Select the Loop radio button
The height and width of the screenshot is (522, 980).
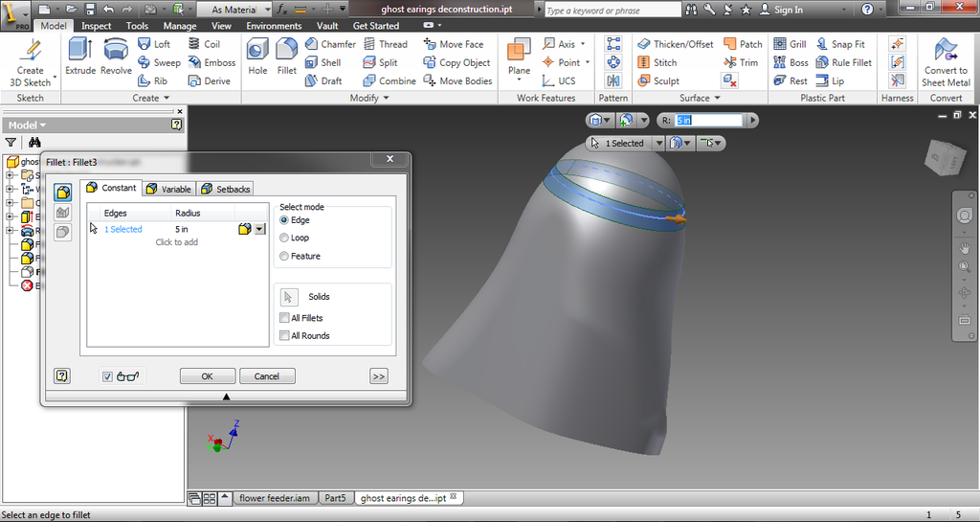284,238
